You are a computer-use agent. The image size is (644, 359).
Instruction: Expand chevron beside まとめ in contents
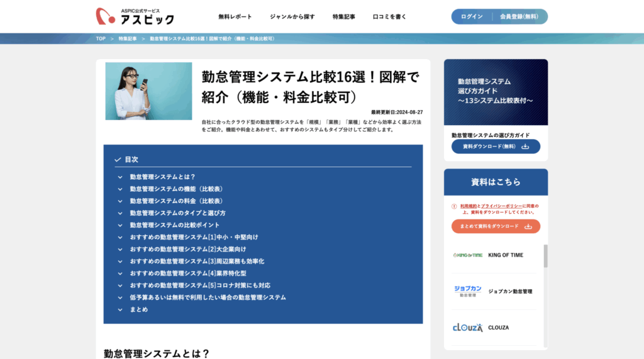(x=120, y=310)
